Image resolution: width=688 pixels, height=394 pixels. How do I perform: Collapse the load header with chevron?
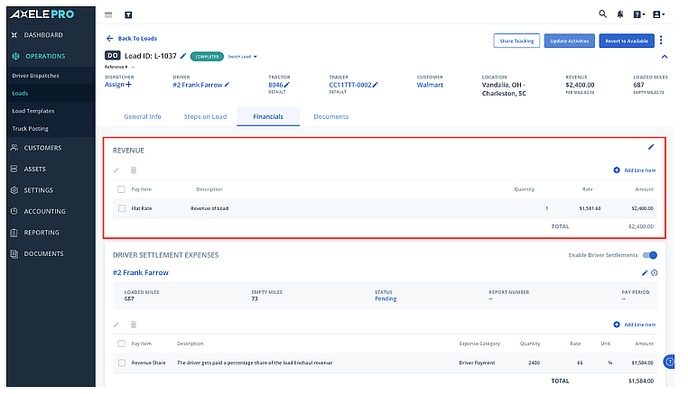pyautogui.click(x=664, y=57)
